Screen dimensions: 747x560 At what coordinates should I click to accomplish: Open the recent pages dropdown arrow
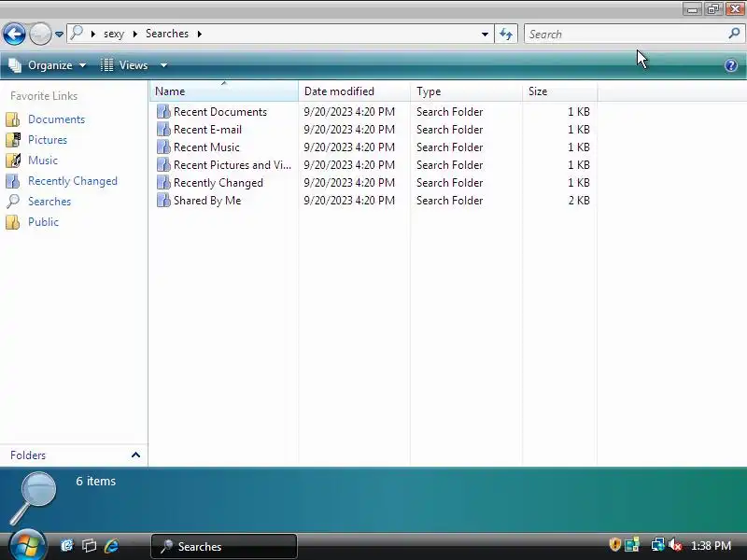[59, 35]
